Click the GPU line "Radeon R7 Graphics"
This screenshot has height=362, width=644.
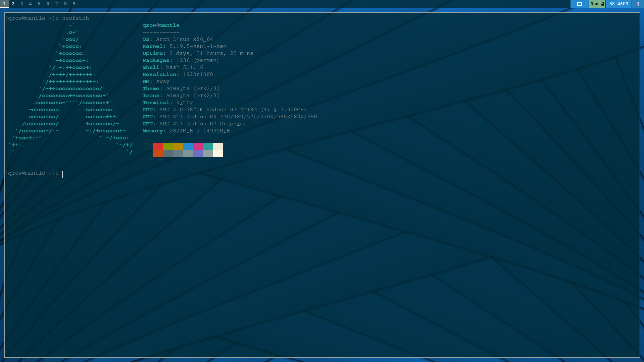coord(216,124)
